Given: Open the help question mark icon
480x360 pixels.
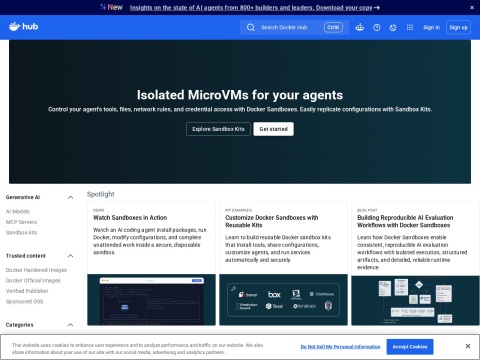Looking at the screenshot, I should click(377, 27).
